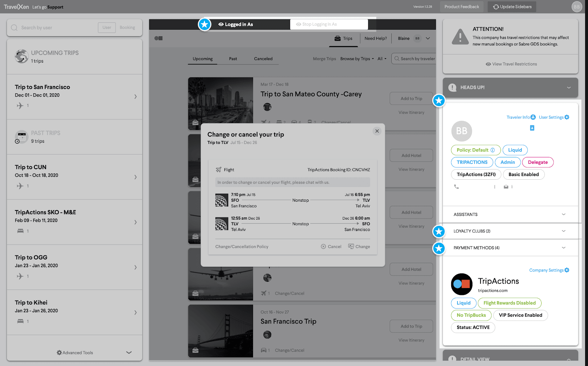The height and width of the screenshot is (366, 588).
Task: Click the calendar icon beside Past Trips
Action: pos(21,137)
